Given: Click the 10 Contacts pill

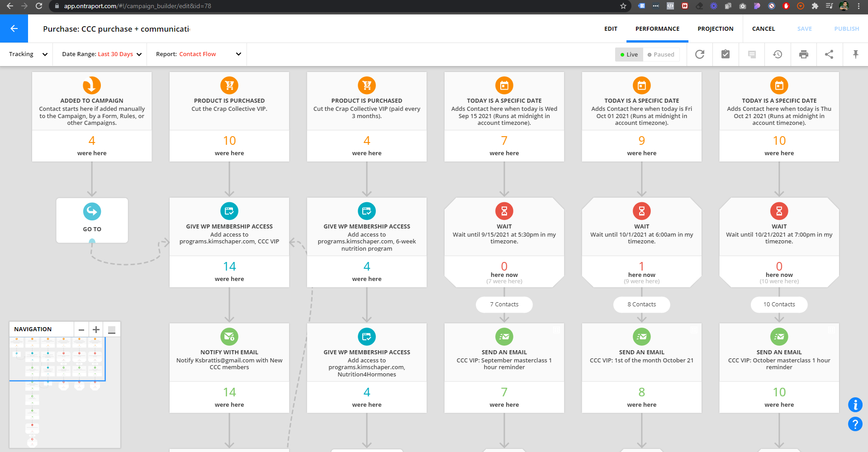Looking at the screenshot, I should pyautogui.click(x=779, y=305).
